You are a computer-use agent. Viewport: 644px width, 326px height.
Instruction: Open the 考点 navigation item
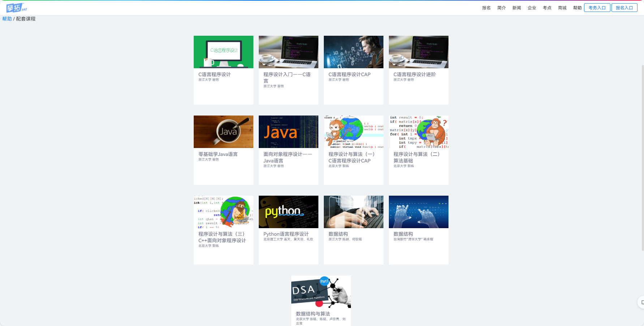(x=547, y=8)
